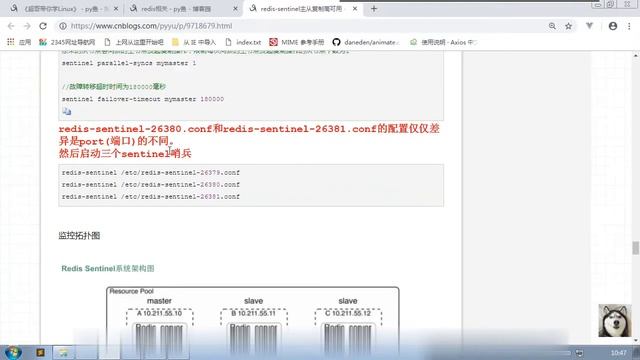
Task: View site information icon in address bar
Action: tap(62, 26)
